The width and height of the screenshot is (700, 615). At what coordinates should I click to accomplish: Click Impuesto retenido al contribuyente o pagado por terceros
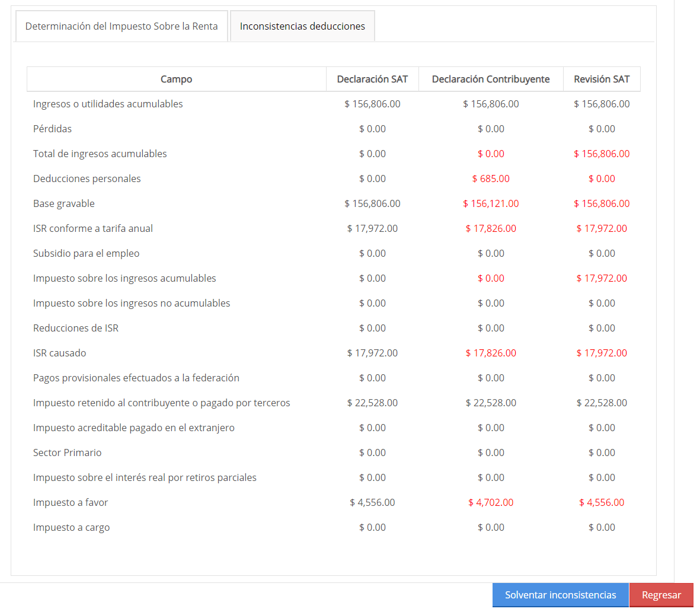[162, 403]
